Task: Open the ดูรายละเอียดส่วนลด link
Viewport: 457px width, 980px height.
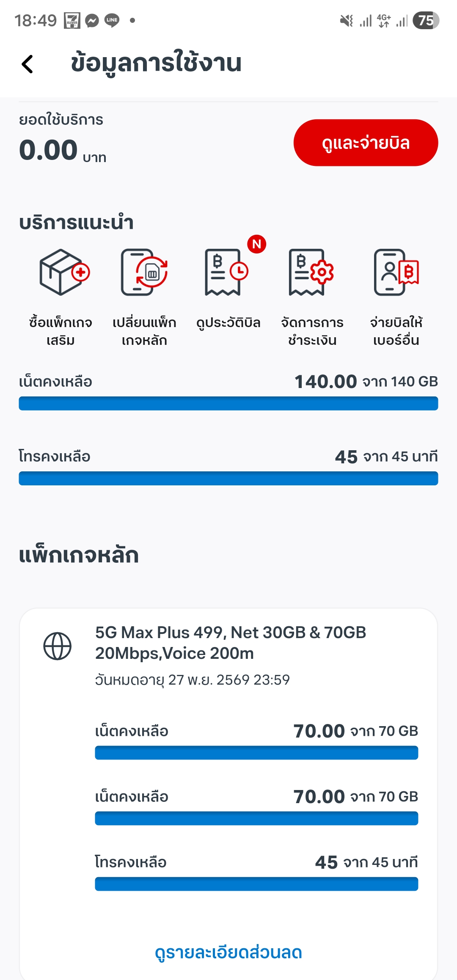Action: pos(228,952)
